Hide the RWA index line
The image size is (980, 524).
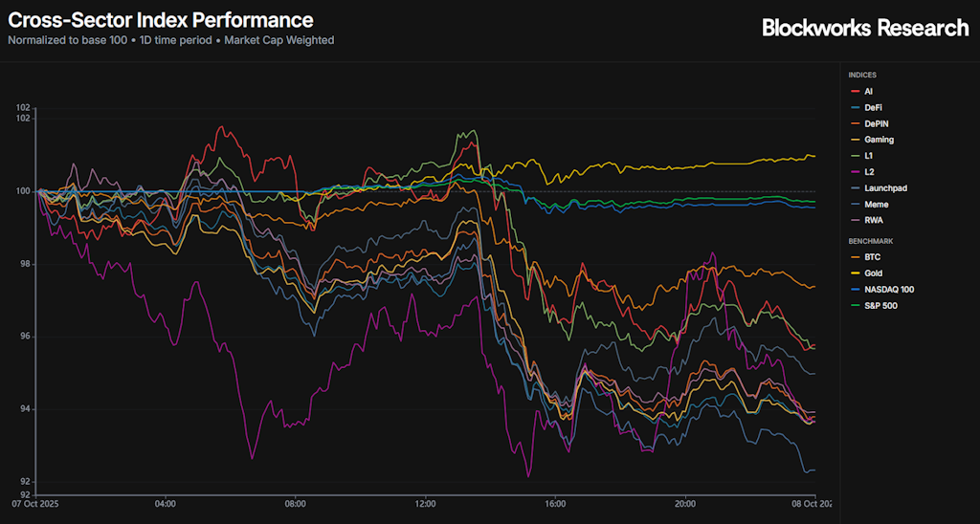point(872,221)
